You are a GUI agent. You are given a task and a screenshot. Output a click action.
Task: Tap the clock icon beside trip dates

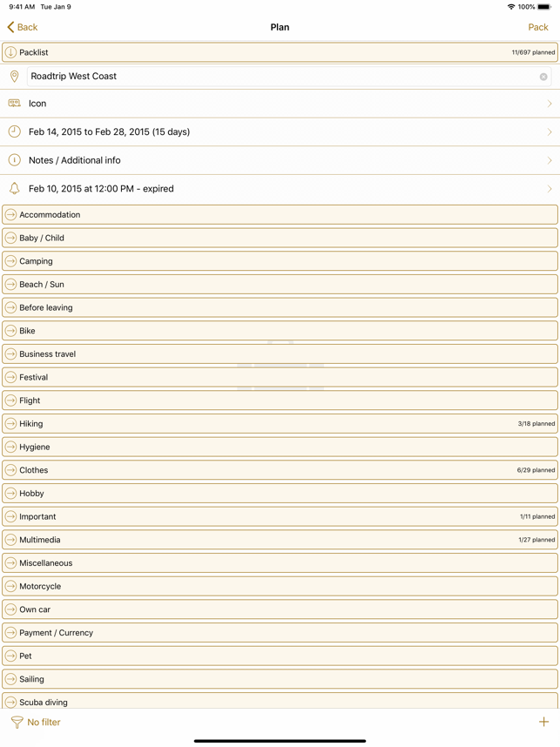(x=14, y=132)
